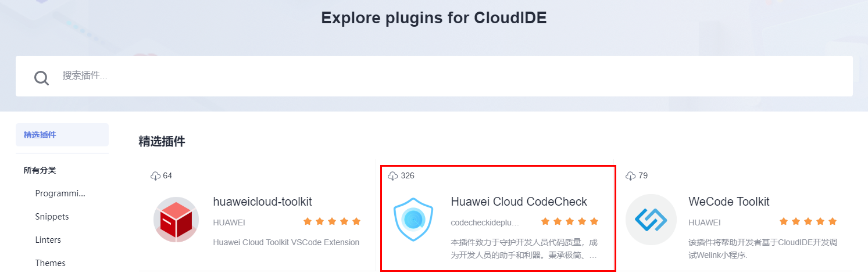Click download icon showing 326 downloads
The height and width of the screenshot is (280, 868).
coord(393,175)
